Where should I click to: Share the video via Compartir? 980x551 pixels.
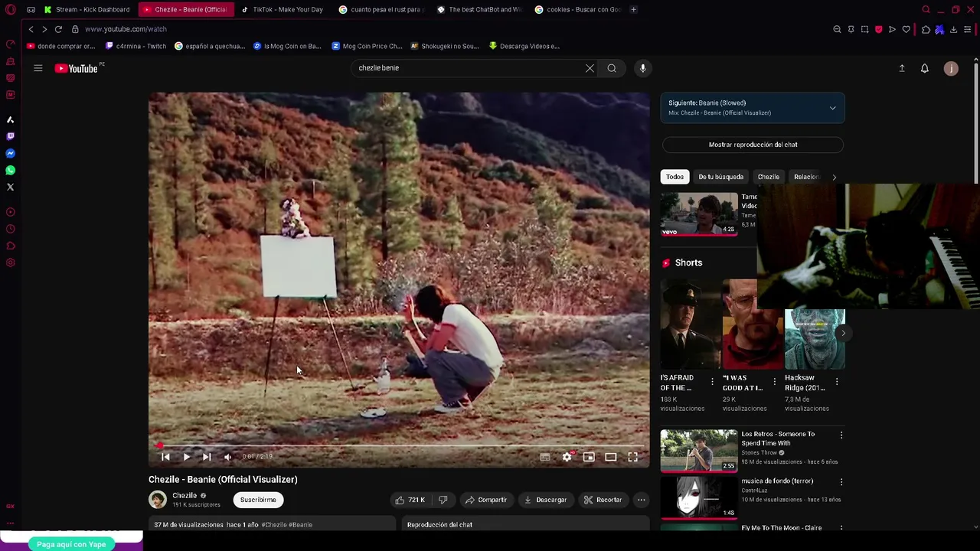485,500
